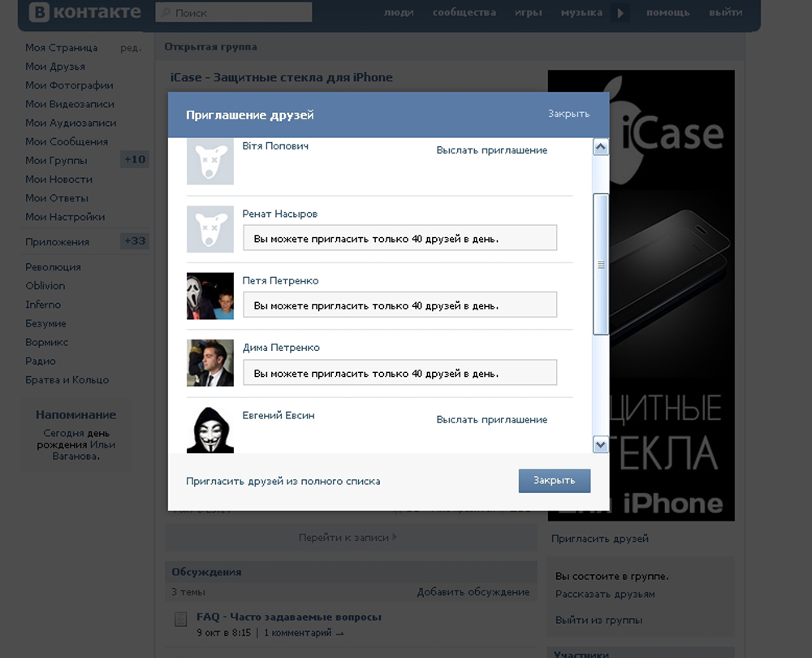Click Пригласить друзей из полного списка
812x658 pixels.
point(283,482)
